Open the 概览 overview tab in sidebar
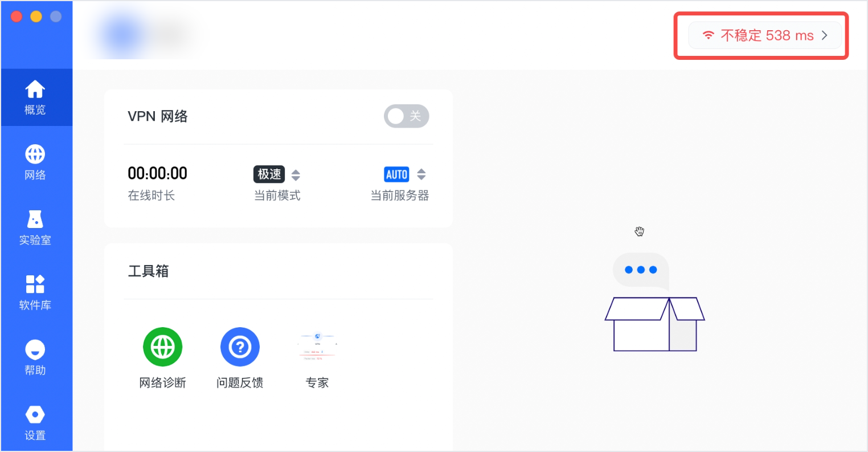 point(35,97)
